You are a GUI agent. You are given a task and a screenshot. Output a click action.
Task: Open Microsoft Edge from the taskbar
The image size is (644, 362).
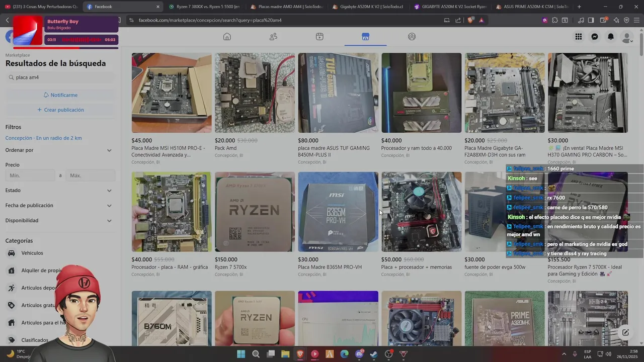point(344,354)
